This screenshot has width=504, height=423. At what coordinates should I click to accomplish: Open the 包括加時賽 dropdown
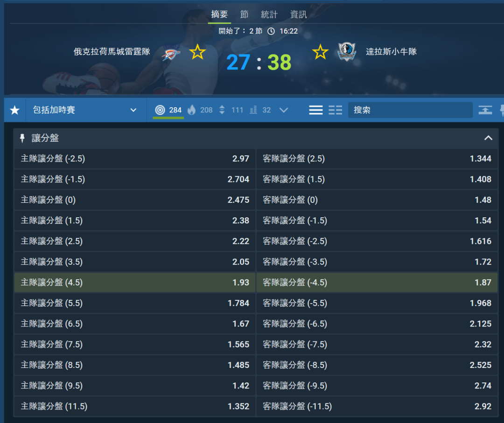coord(86,110)
